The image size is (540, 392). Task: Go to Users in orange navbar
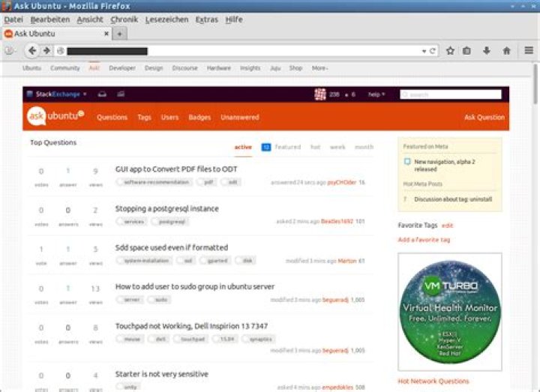(x=169, y=118)
